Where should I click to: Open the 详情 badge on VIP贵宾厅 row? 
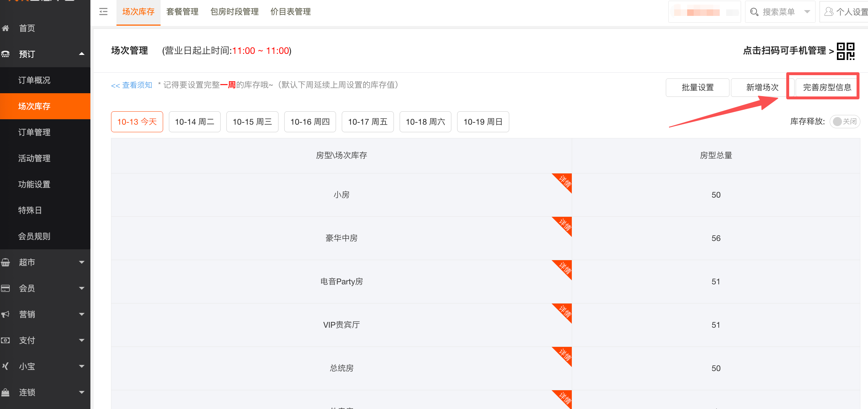pos(564,311)
